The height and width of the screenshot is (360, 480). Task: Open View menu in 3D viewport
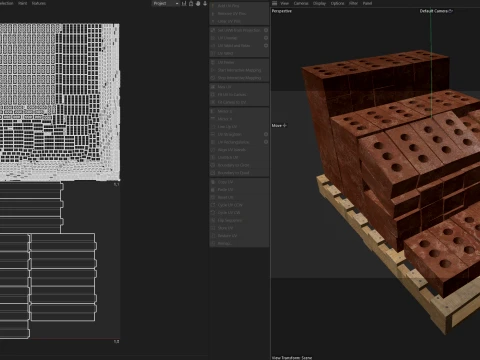click(284, 3)
